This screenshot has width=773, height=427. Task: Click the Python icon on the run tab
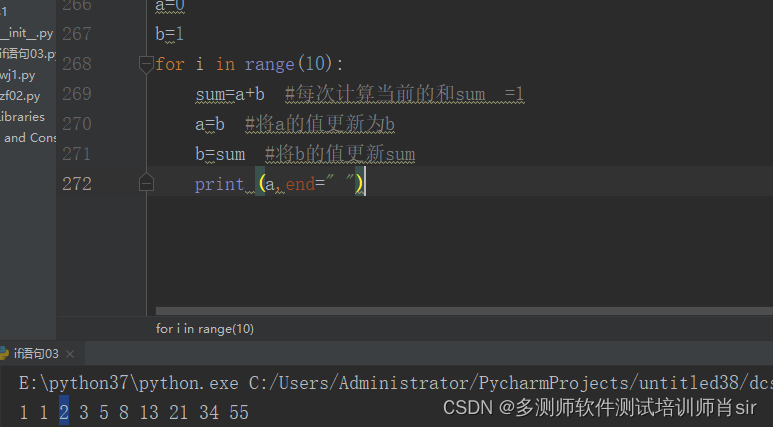[4, 353]
